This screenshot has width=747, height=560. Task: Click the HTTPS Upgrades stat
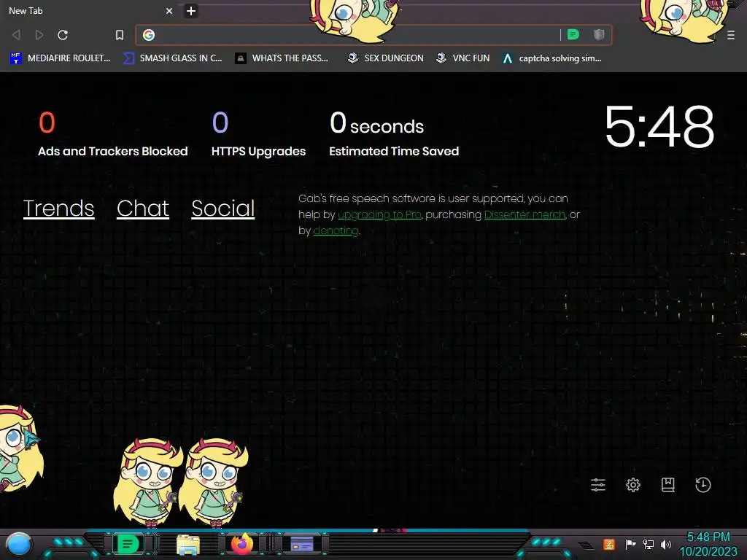(x=259, y=134)
